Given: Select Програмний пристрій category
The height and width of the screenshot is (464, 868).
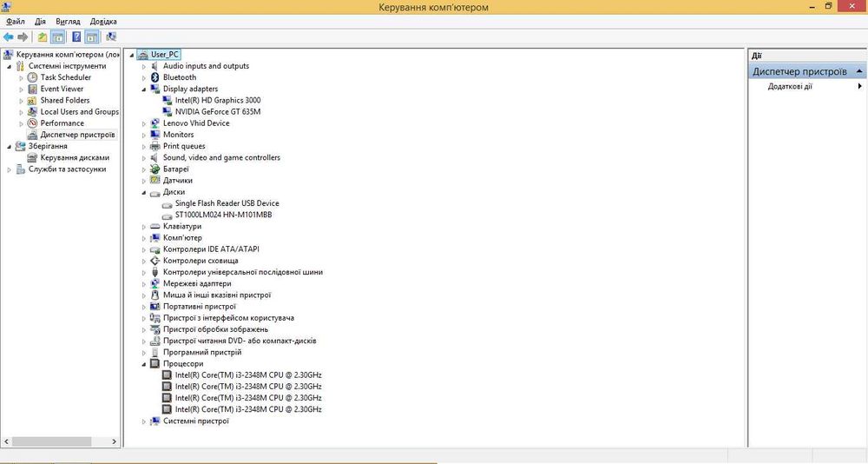Looking at the screenshot, I should [202, 353].
